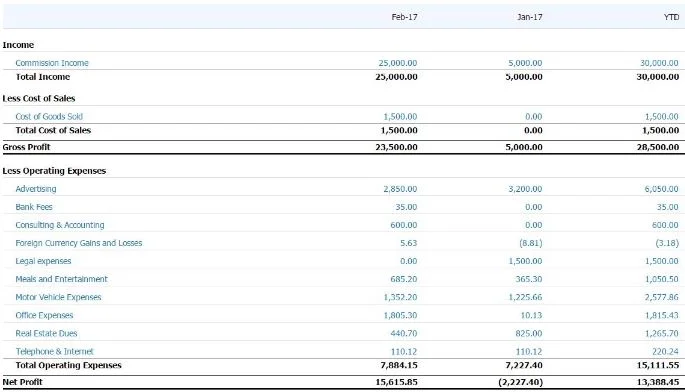Open the Advertising expense account
685x392 pixels.
pyautogui.click(x=36, y=189)
